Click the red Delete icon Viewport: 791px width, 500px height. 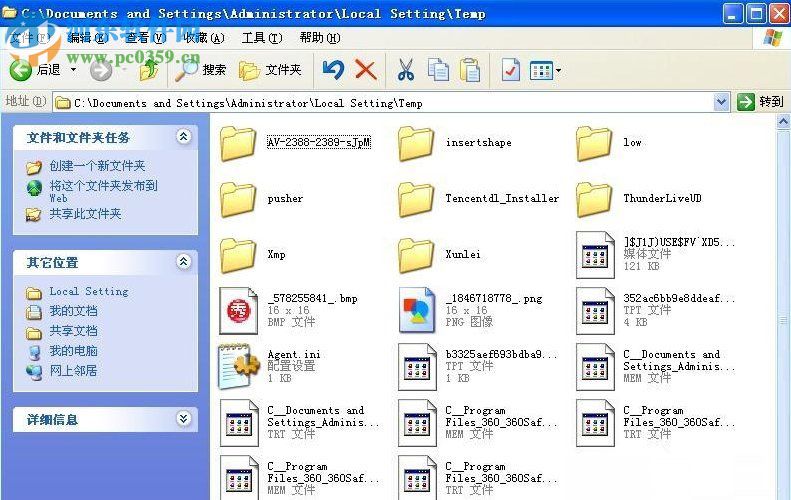coord(366,70)
